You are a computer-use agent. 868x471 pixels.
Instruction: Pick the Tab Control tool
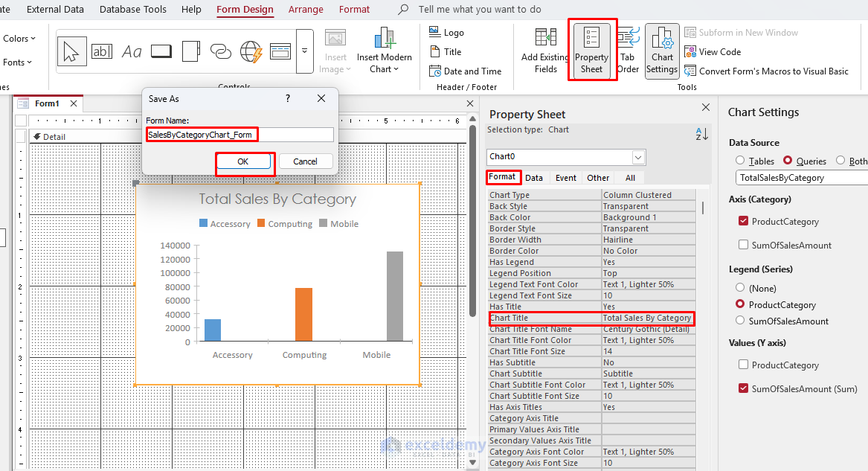191,51
